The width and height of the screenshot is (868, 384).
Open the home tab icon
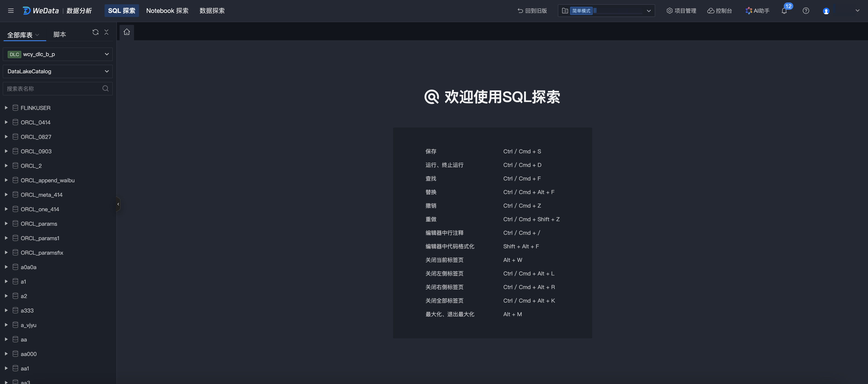pos(127,32)
